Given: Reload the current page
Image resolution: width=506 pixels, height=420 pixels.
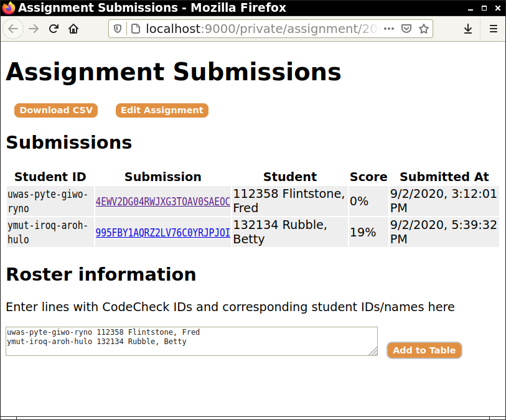Looking at the screenshot, I should tap(54, 29).
